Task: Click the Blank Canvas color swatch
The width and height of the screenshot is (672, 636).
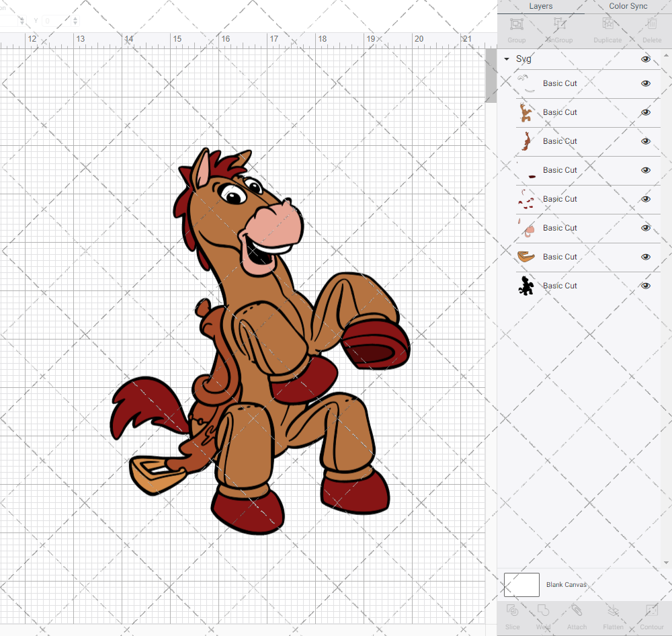Action: coord(521,584)
